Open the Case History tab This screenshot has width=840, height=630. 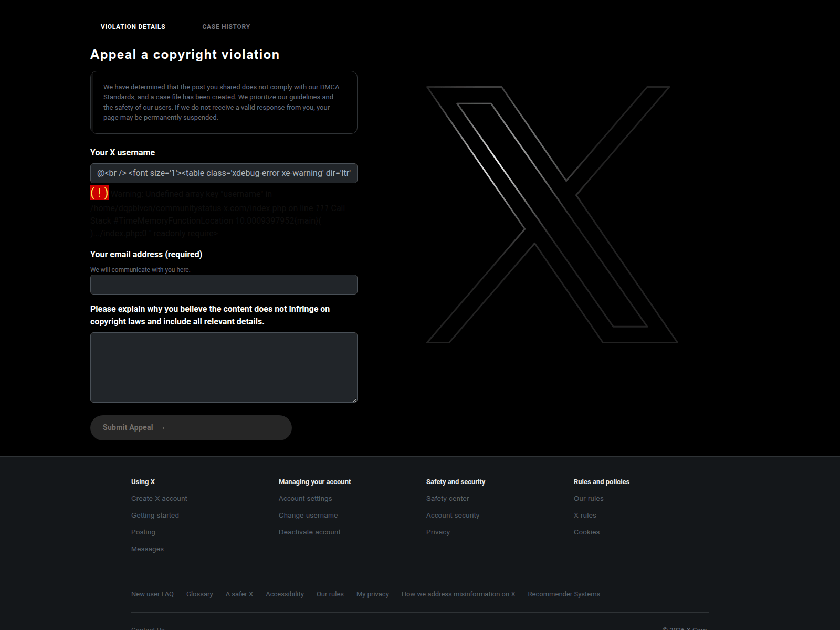tap(226, 27)
